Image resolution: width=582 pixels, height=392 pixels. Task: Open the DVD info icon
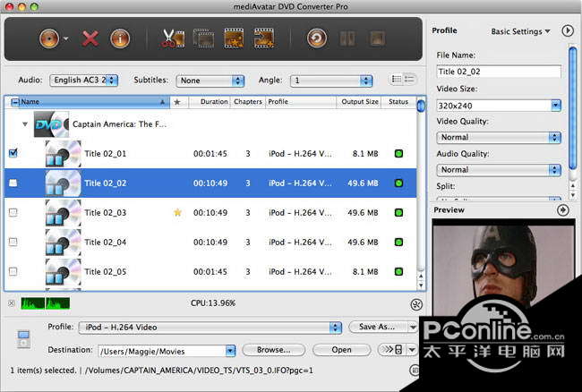pos(120,38)
